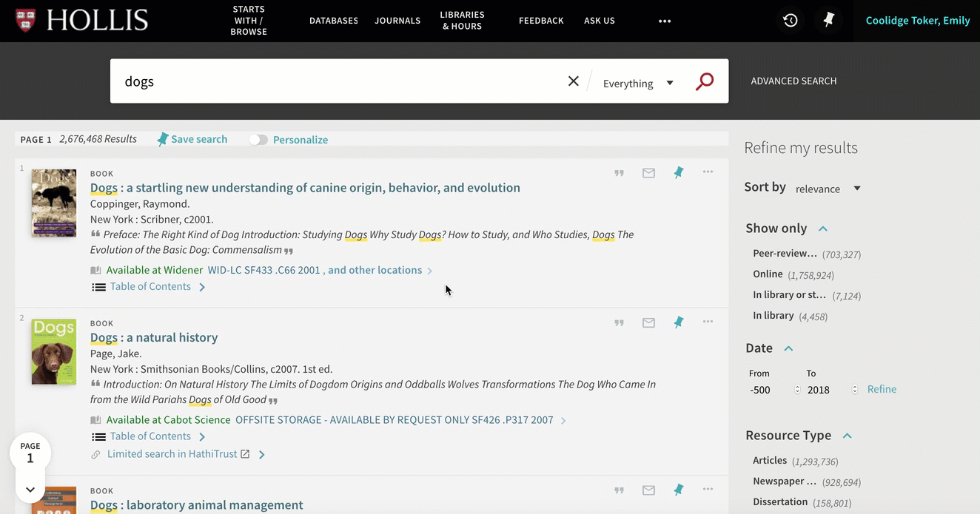
Task: Click the Date From year field
Action: pyautogui.click(x=771, y=390)
